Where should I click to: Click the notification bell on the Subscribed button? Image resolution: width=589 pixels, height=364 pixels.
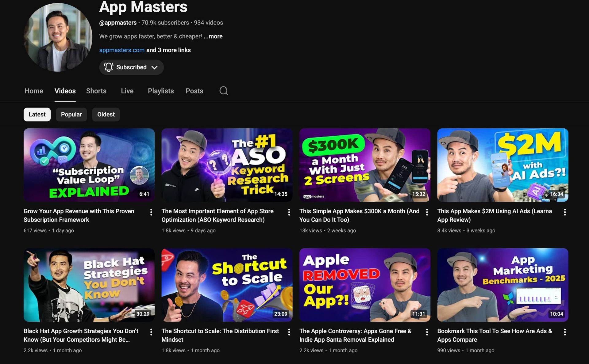pyautogui.click(x=109, y=67)
